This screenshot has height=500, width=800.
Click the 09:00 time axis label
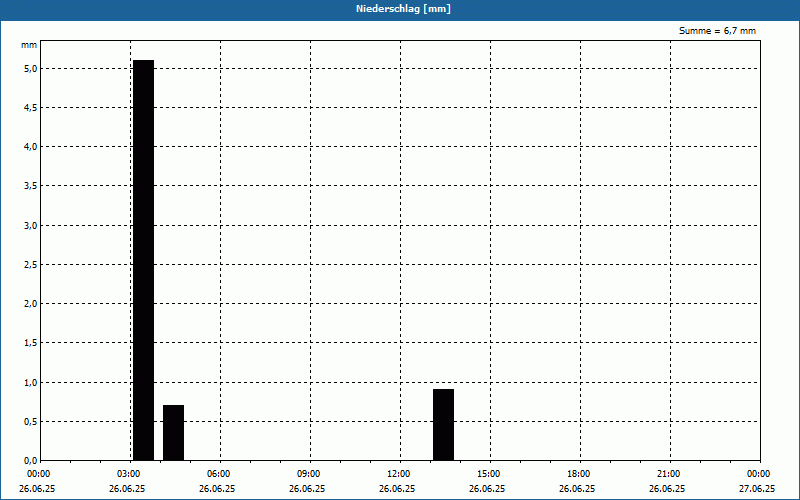pos(307,474)
